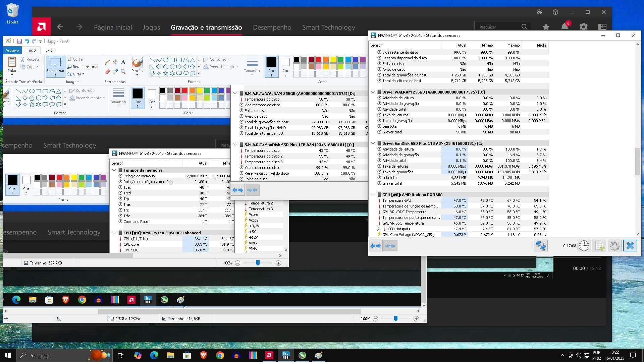Select the Text tool in Paint
644x362 pixels.
[123, 62]
